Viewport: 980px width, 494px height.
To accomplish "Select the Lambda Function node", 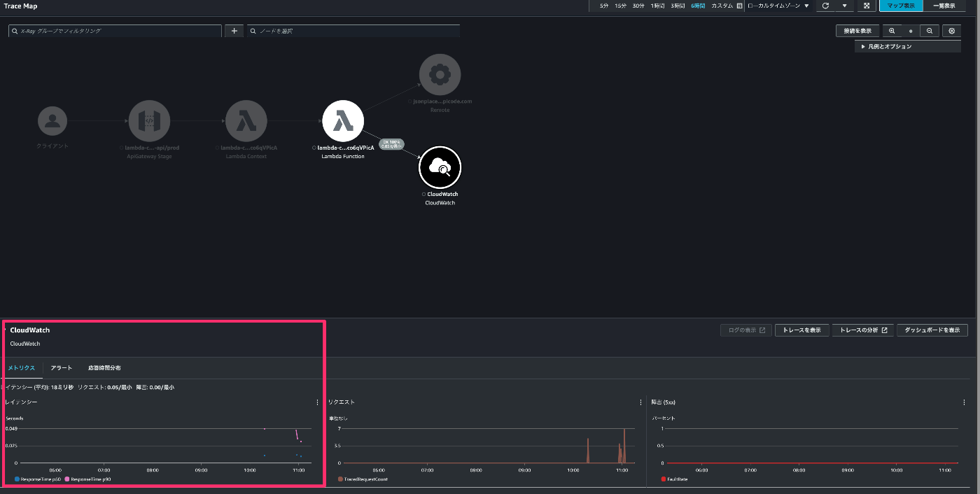I will (x=343, y=121).
